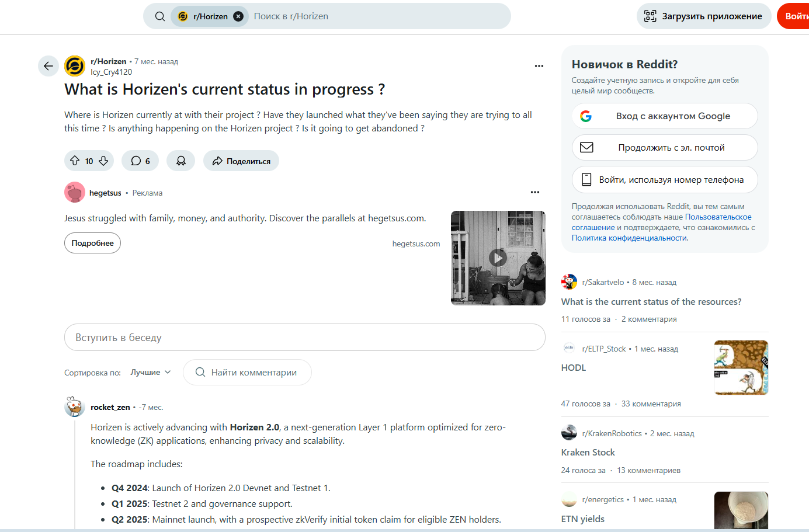Click the ETN yields post thumbnail
Screen dimensions: 809x532
pos(741,510)
